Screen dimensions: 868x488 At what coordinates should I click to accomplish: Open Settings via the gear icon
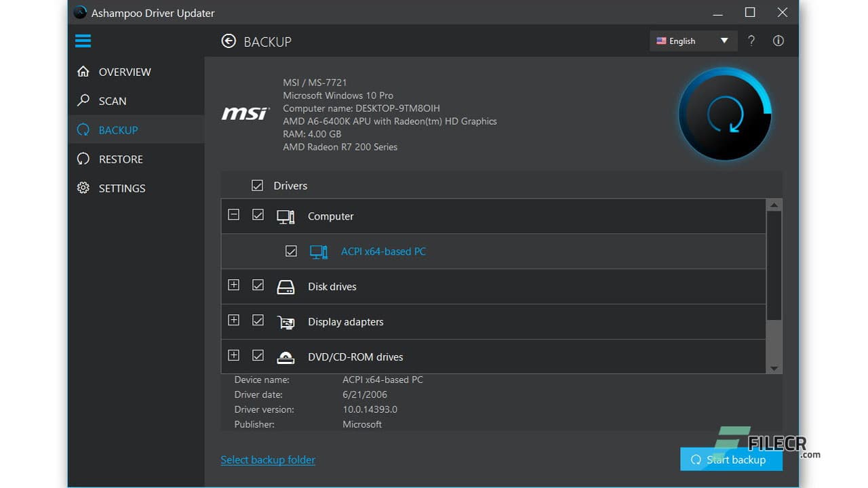[x=82, y=188]
